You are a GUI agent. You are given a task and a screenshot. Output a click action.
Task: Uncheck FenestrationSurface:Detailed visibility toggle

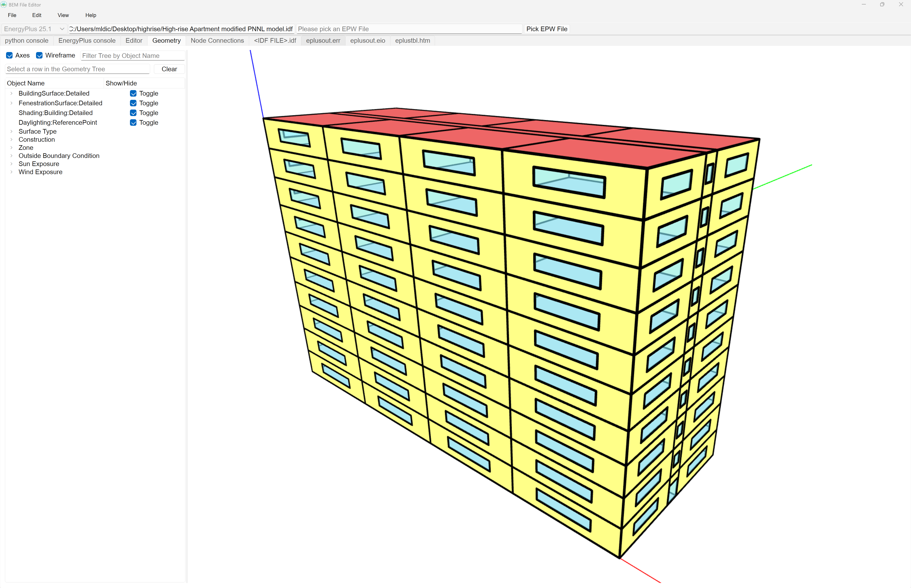tap(133, 103)
